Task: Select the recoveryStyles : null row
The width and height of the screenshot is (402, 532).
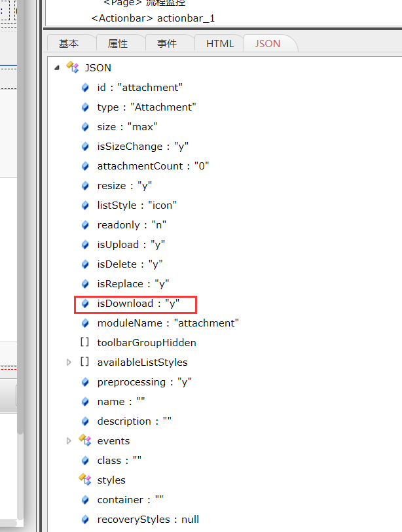Action: pyautogui.click(x=148, y=520)
